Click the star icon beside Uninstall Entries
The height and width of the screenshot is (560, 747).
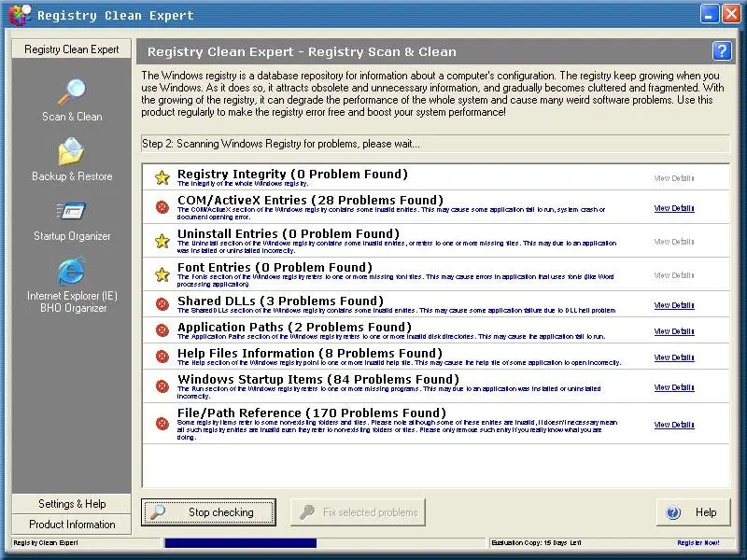162,241
